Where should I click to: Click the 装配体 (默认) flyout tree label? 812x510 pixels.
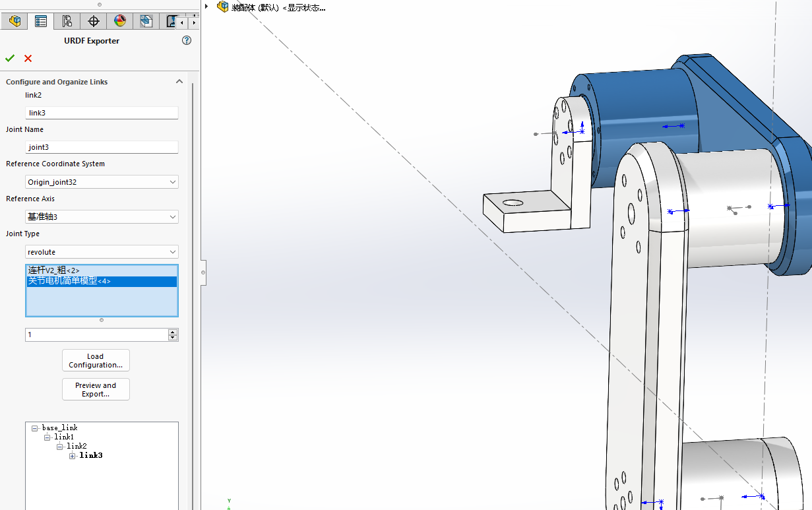click(278, 7)
